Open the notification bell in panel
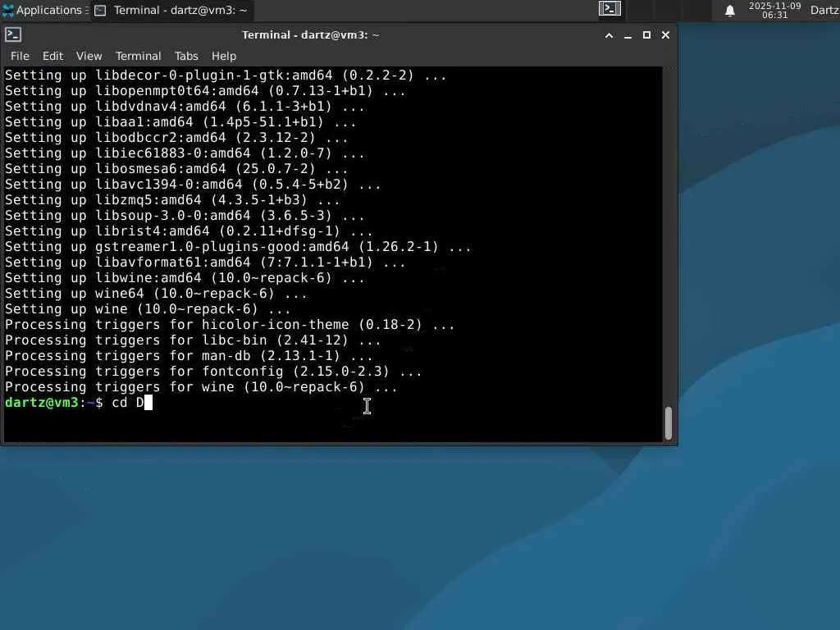Image resolution: width=840 pixels, height=630 pixels. pyautogui.click(x=729, y=11)
